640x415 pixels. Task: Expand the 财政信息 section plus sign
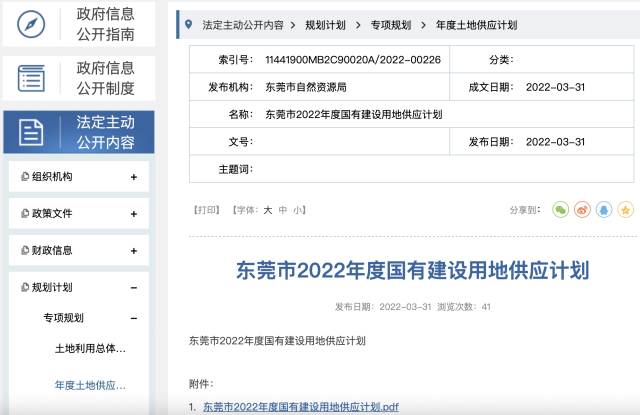[x=134, y=251]
